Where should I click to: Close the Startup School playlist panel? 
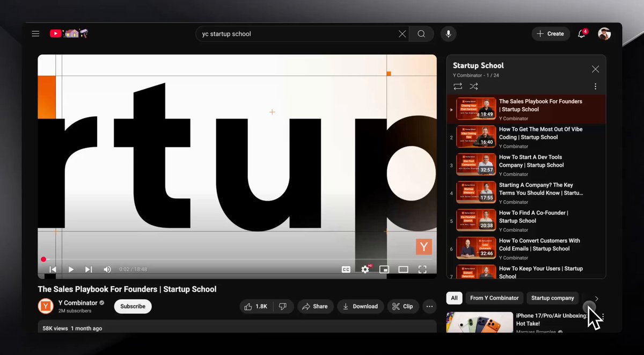coord(595,69)
